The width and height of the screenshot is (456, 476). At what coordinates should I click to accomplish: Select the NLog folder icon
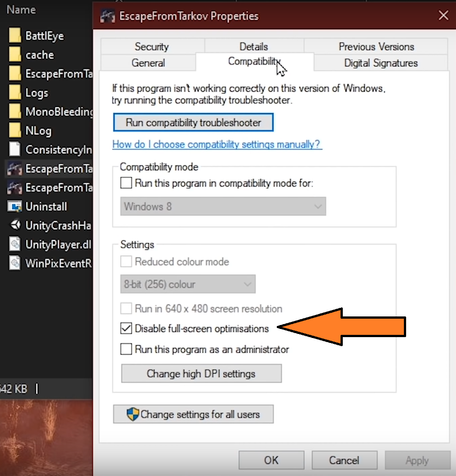pyautogui.click(x=15, y=130)
